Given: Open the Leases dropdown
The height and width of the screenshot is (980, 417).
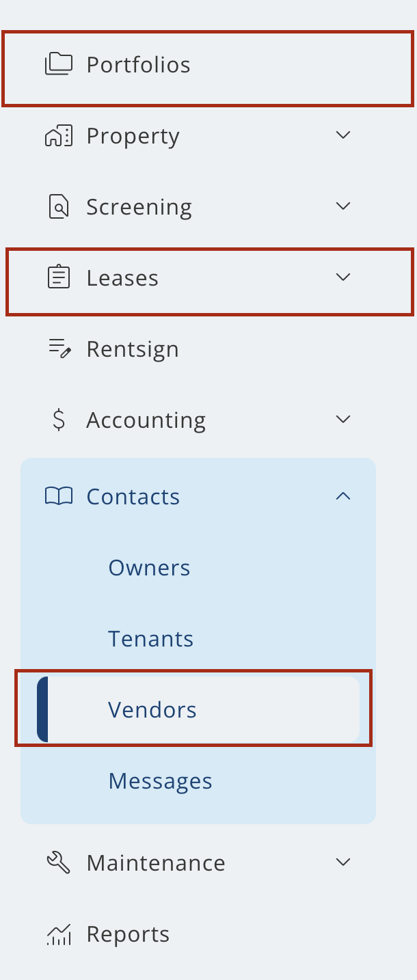Looking at the screenshot, I should 342,277.
